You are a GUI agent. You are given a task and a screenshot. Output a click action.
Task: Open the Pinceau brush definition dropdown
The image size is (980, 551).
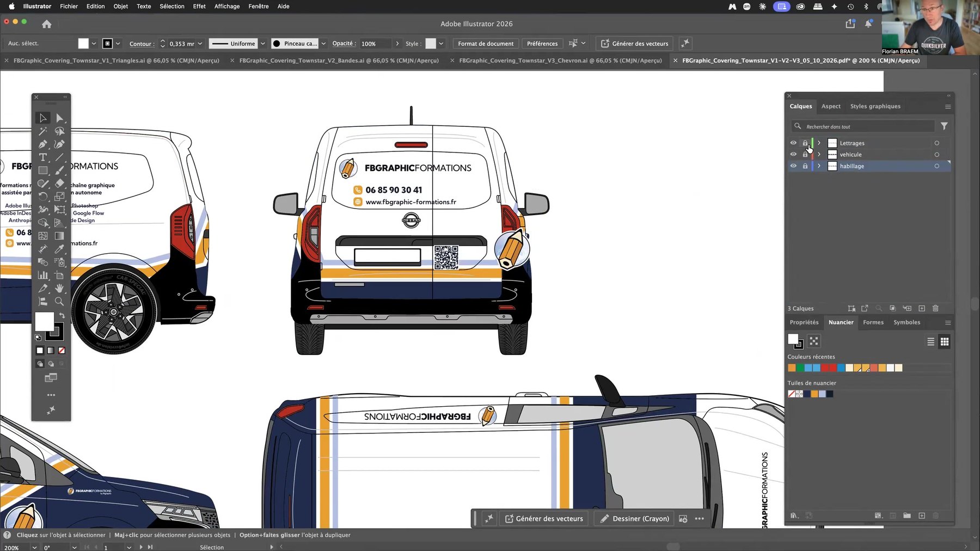click(323, 44)
